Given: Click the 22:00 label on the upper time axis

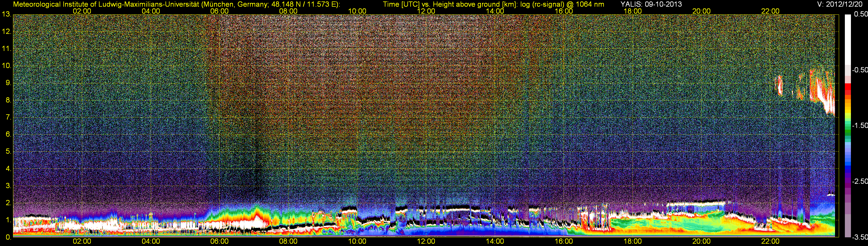Looking at the screenshot, I should click(x=770, y=11).
